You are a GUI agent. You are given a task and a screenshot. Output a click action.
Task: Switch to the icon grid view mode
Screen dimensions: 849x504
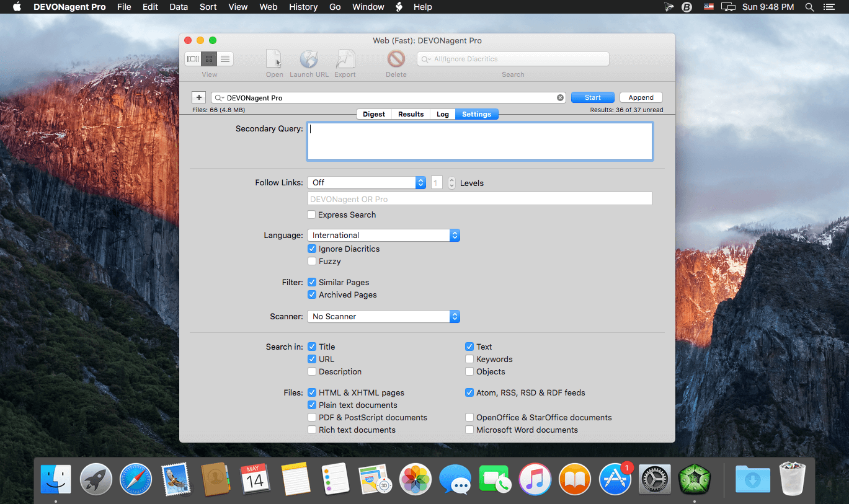[x=209, y=59]
